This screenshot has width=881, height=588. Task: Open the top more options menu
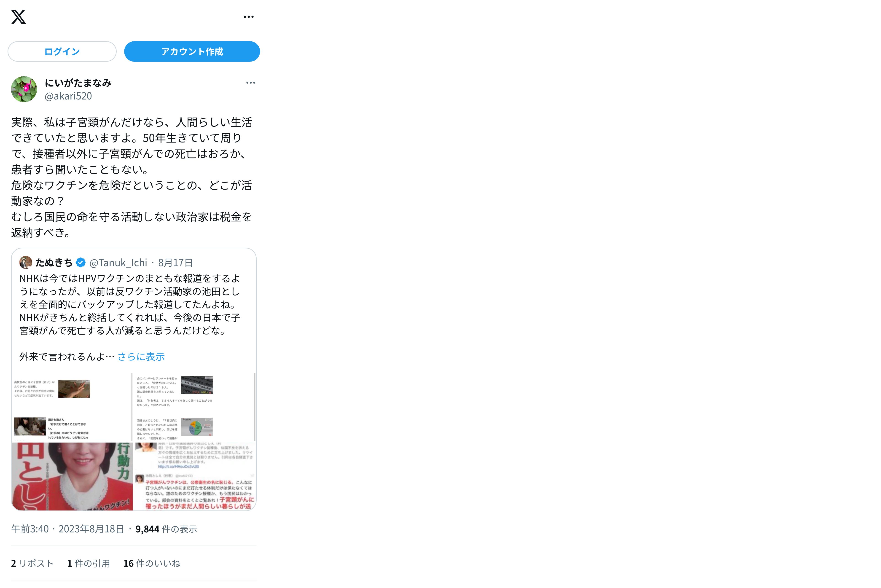[x=249, y=17]
